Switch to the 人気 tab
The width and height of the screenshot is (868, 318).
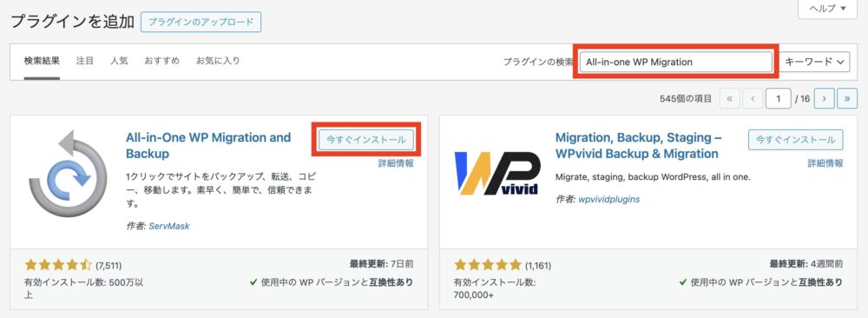coord(119,61)
